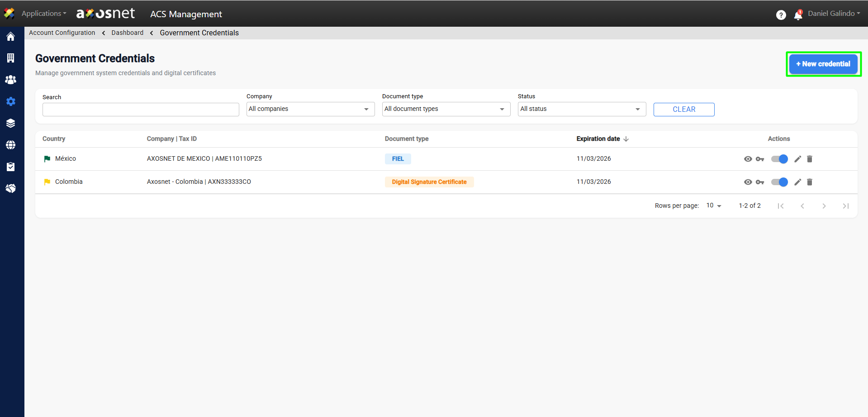The width and height of the screenshot is (868, 417).
Task: Open the Applications menu
Action: [43, 14]
